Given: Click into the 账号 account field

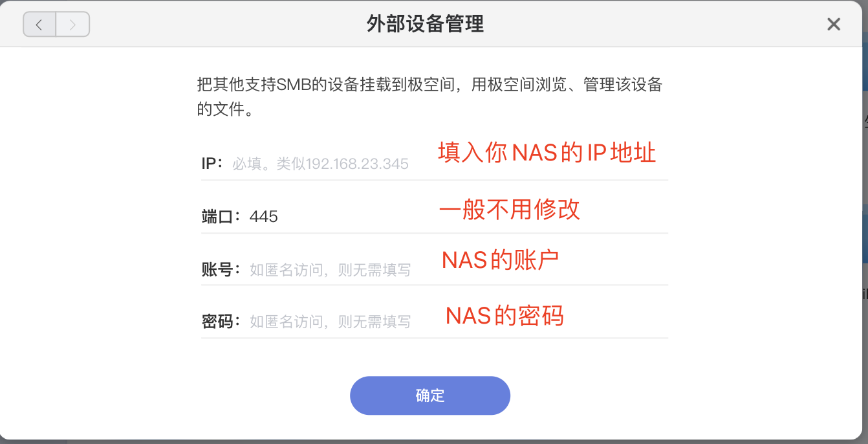Looking at the screenshot, I should [x=330, y=270].
